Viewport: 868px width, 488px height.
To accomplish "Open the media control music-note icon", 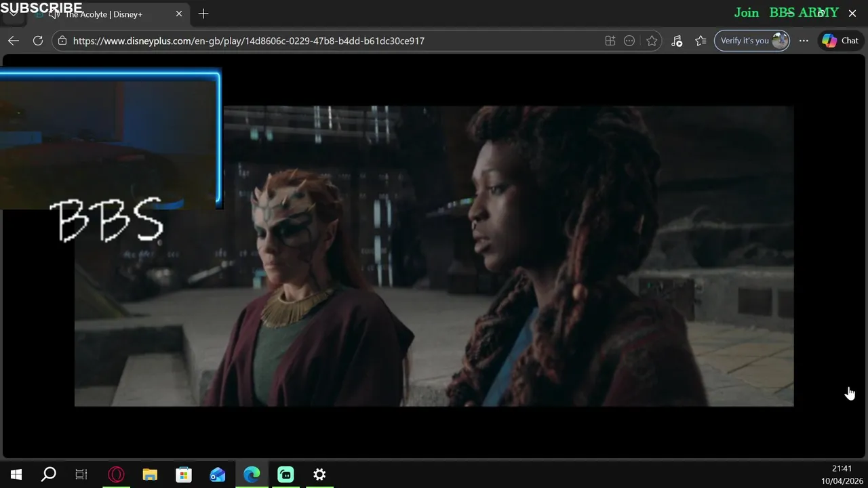I will (x=677, y=41).
